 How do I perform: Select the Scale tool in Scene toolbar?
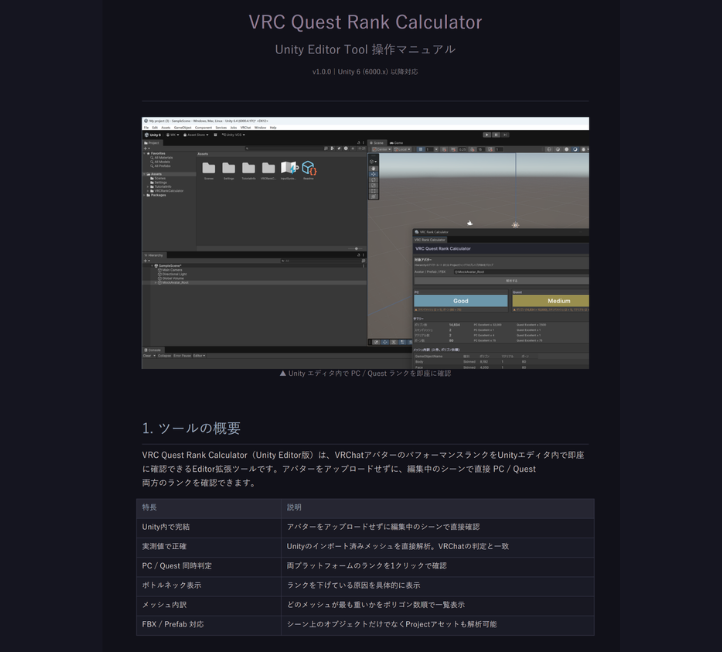(373, 185)
